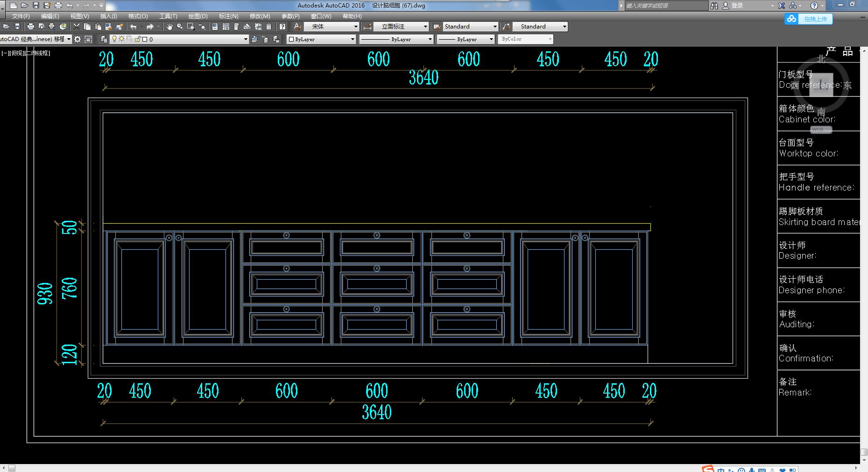Click the ViewCube 南 direction label
Viewport: 868px width, 472px height.
pos(821,112)
